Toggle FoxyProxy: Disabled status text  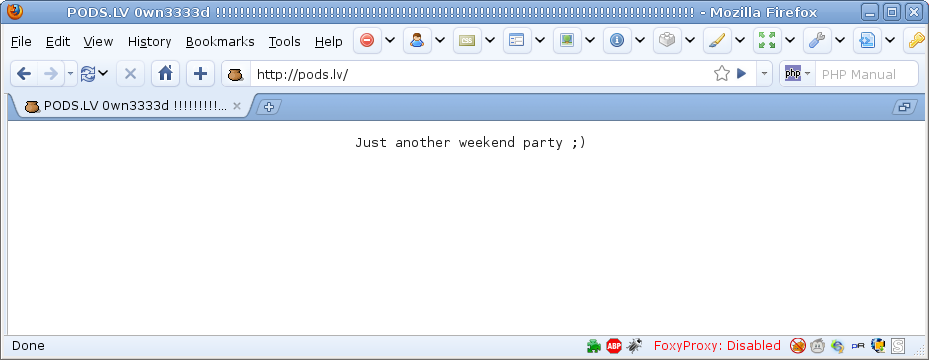(x=717, y=345)
